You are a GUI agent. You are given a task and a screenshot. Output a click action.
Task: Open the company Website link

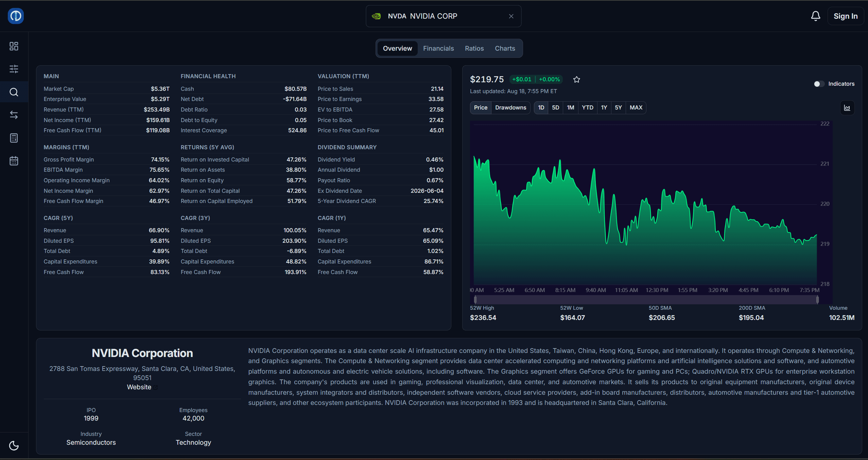(x=139, y=387)
